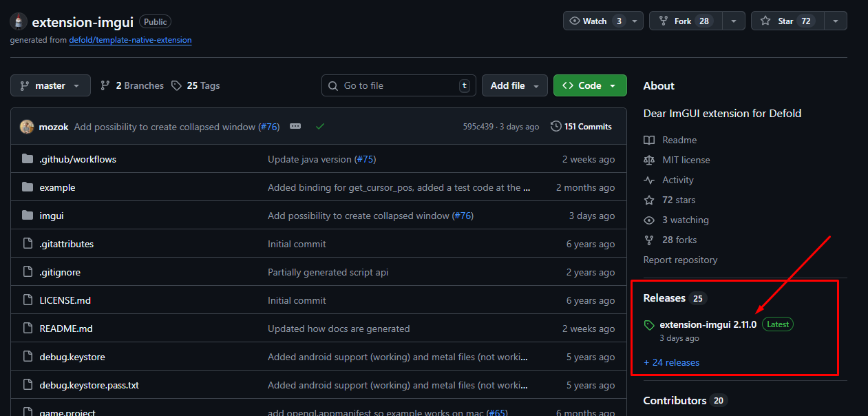This screenshot has height=416, width=868.
Task: Open the Readme book link
Action: click(x=679, y=140)
